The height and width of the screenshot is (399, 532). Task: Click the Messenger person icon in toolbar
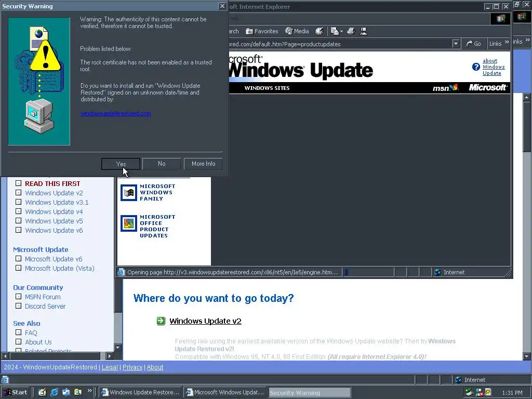click(364, 31)
